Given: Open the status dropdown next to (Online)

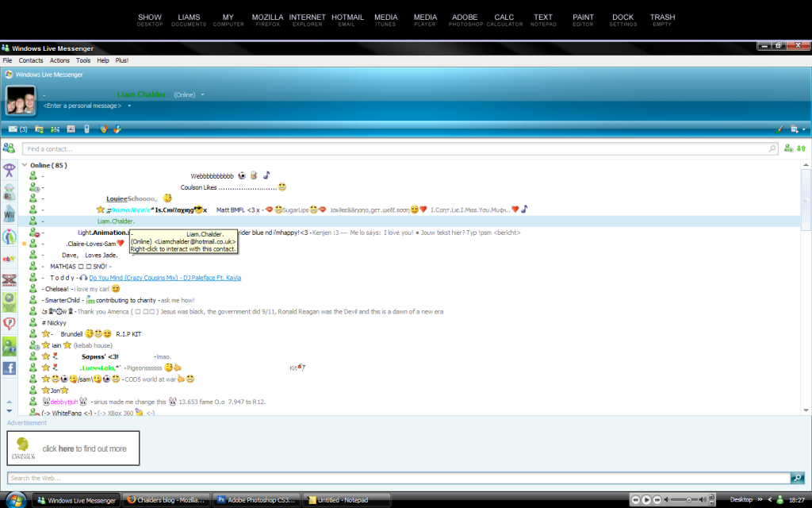Looking at the screenshot, I should 203,95.
